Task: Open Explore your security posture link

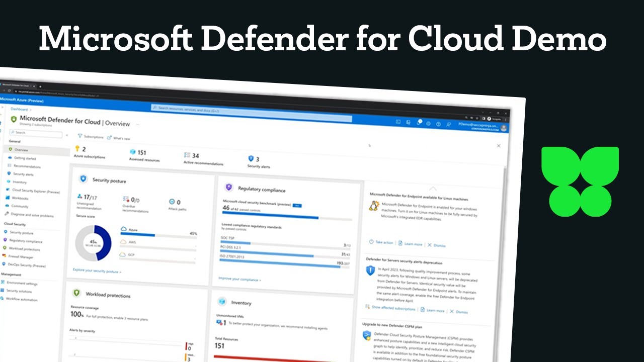Action: [97, 271]
